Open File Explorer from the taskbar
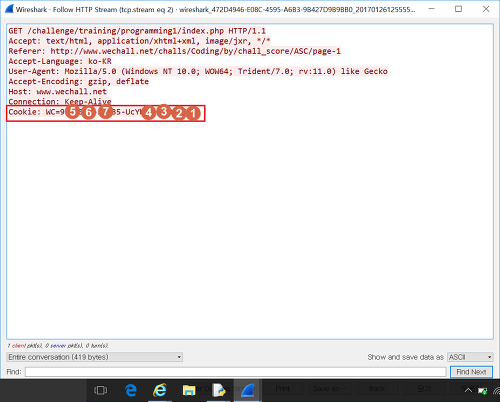Screen dimensions: 500x402 pos(189,390)
